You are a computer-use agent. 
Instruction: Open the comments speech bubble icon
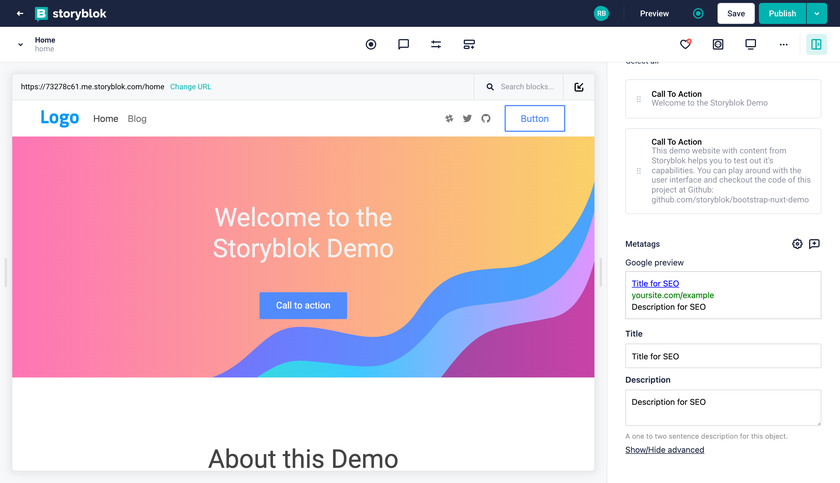tap(403, 44)
